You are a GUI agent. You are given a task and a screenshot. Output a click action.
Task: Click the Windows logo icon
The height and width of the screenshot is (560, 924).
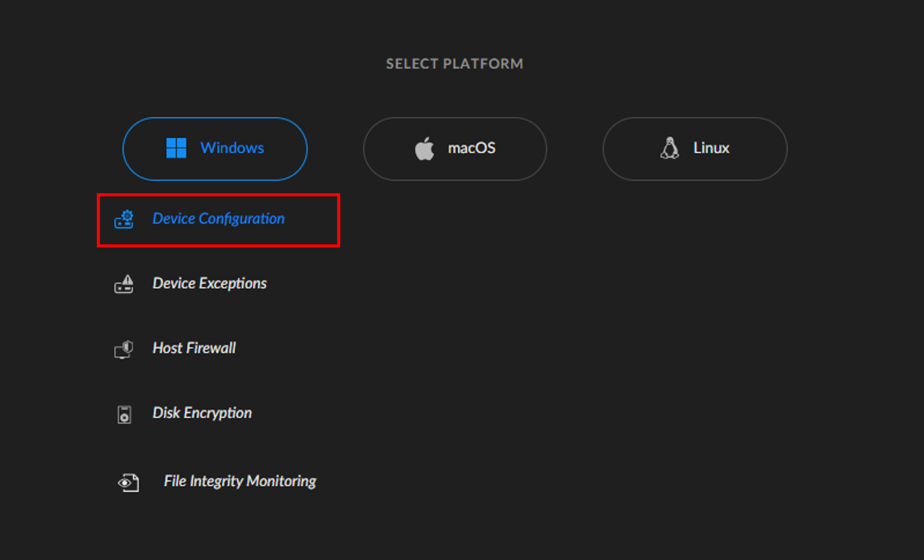pyautogui.click(x=176, y=148)
